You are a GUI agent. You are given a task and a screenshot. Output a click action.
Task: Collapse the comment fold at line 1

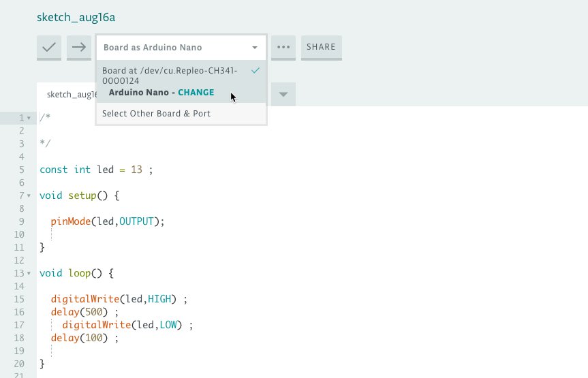(29, 118)
